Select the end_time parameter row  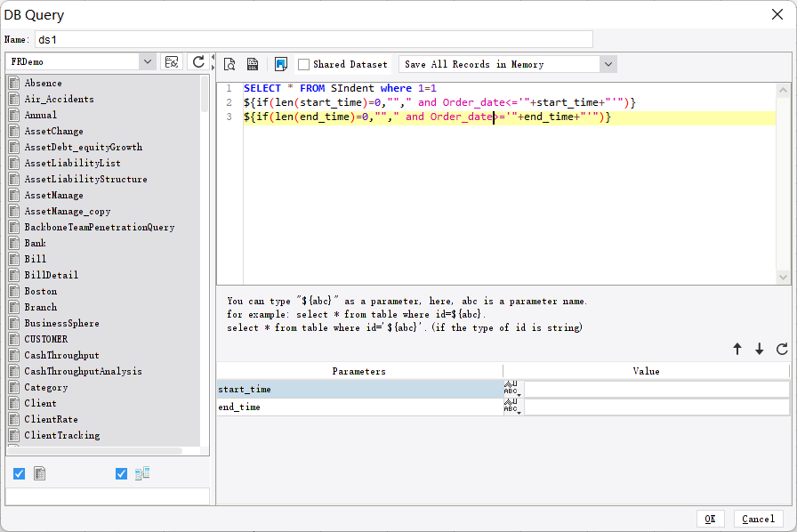click(360, 407)
